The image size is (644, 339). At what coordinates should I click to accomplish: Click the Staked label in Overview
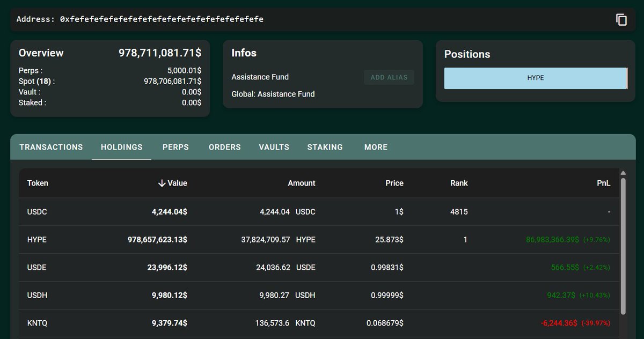[32, 102]
